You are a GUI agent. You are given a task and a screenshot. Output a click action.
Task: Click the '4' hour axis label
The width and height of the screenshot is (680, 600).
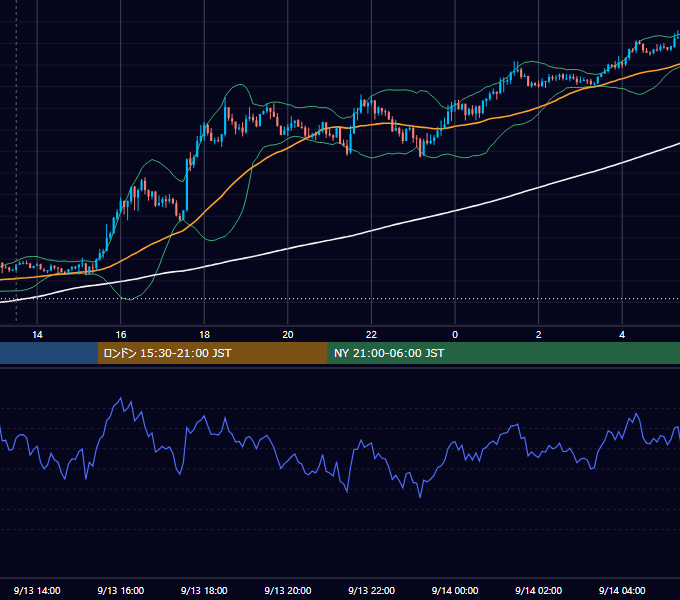[x=622, y=335]
